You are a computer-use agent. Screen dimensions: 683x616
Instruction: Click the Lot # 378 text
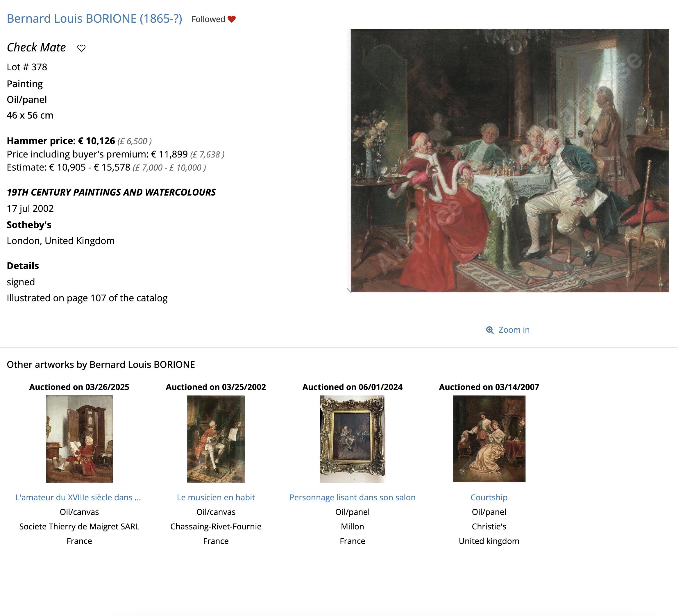tap(27, 67)
